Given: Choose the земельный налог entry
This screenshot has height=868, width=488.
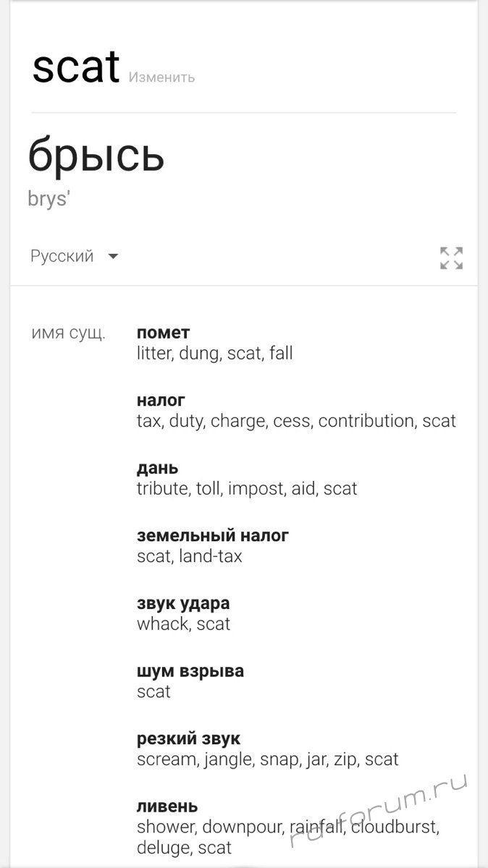Looking at the screenshot, I should [x=213, y=536].
